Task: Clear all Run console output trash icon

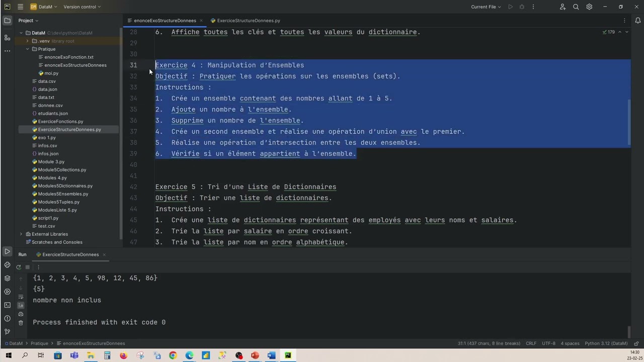Action: (x=21, y=323)
